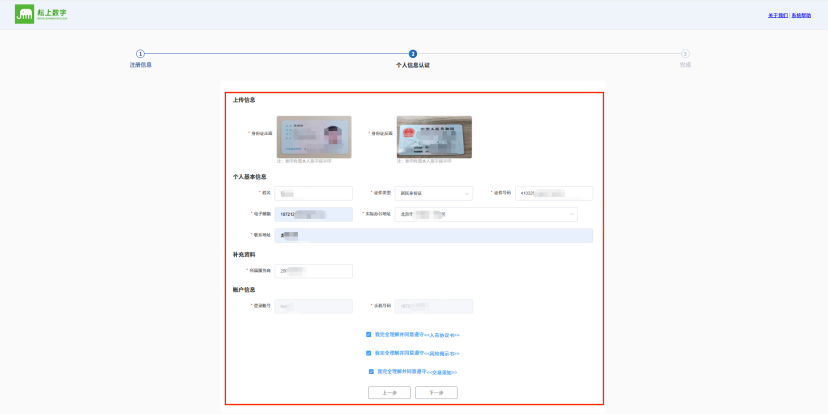This screenshot has width=828, height=414.
Task: Click the disabled 手机号码 phone number field
Action: [434, 306]
